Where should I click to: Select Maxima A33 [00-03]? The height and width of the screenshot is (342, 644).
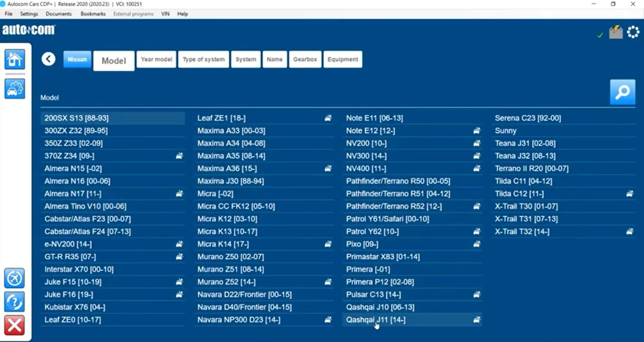click(x=264, y=131)
